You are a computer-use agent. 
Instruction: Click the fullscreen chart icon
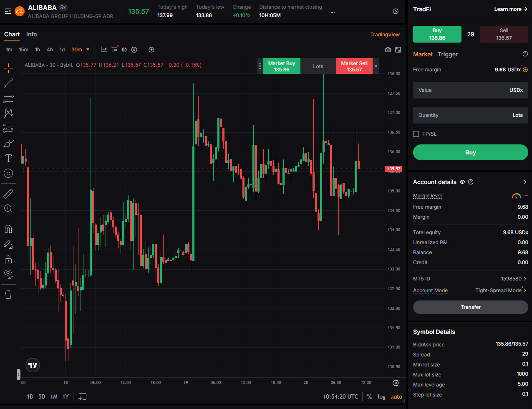point(398,50)
